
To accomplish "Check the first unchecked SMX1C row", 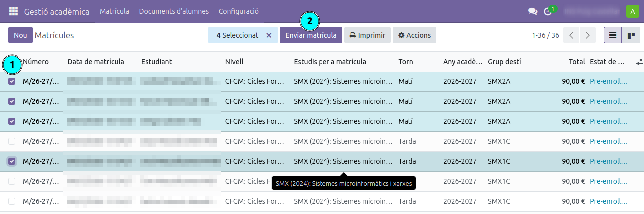I will [12, 141].
